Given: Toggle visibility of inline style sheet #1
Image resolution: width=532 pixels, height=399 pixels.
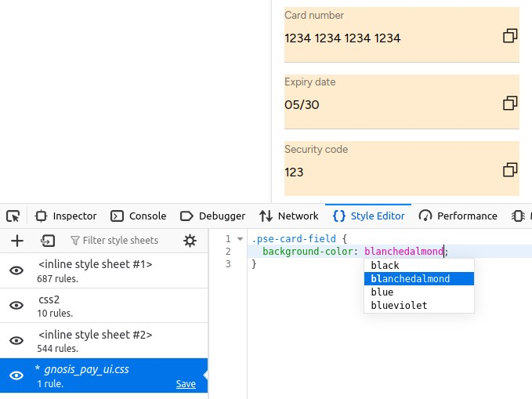Looking at the screenshot, I should (x=16, y=270).
